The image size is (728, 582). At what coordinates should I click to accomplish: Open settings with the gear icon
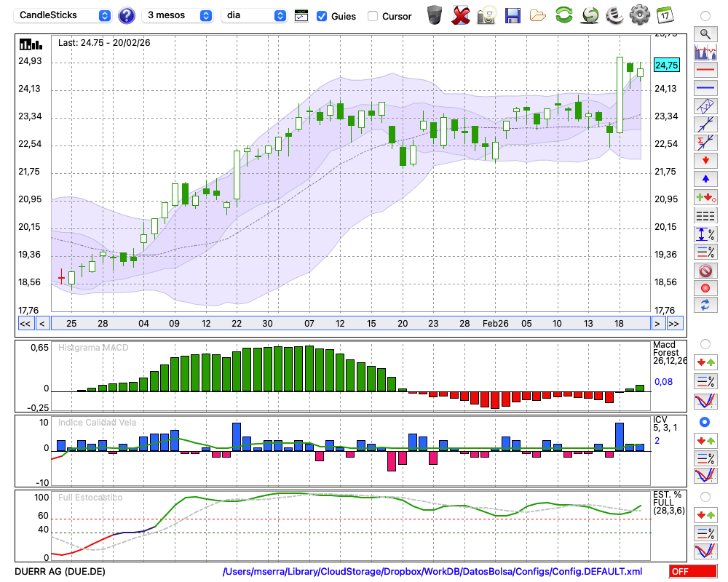pyautogui.click(x=639, y=15)
